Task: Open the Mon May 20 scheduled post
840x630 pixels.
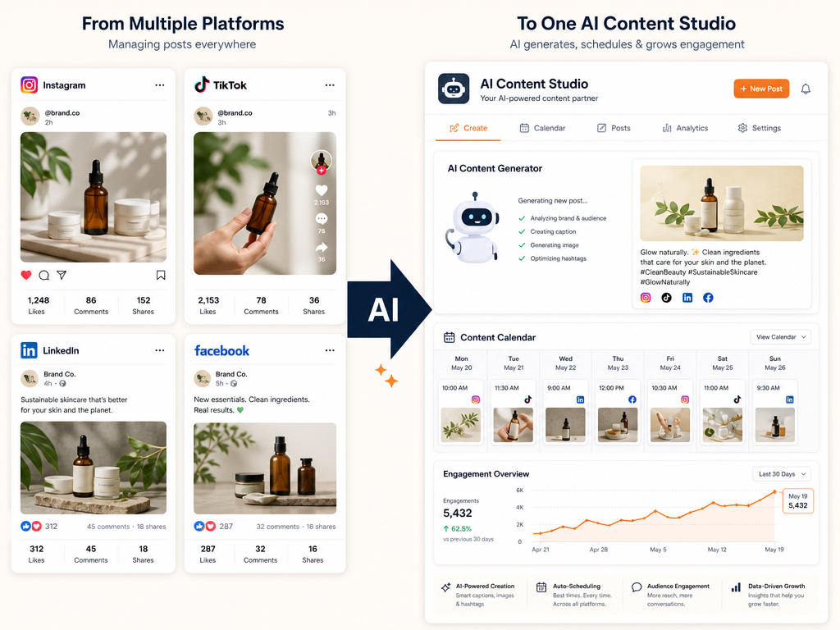Action: point(461,412)
